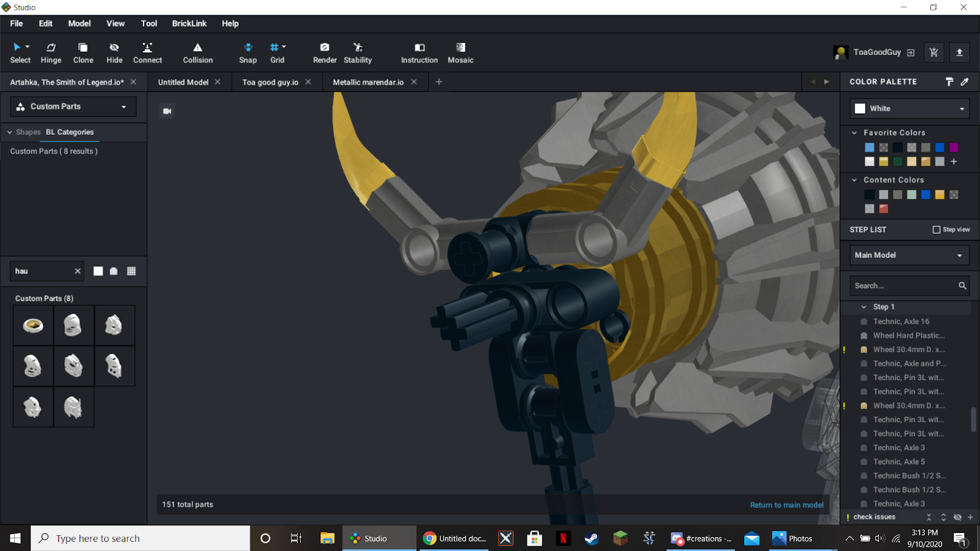Click the ToaGoodGuy account name

tap(877, 53)
